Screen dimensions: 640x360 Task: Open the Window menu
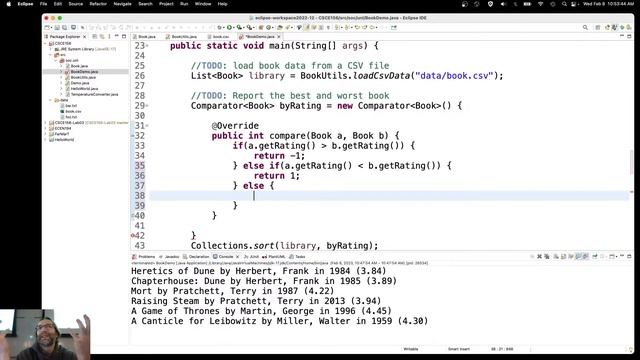coord(203,4)
